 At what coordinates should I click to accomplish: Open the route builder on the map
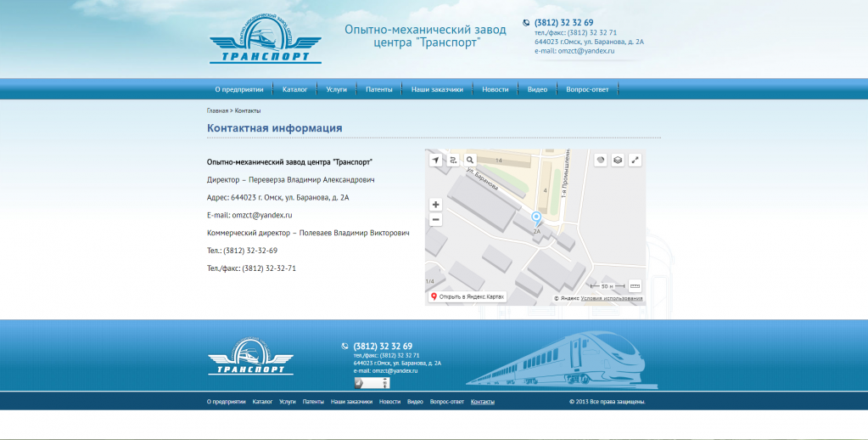pos(453,160)
